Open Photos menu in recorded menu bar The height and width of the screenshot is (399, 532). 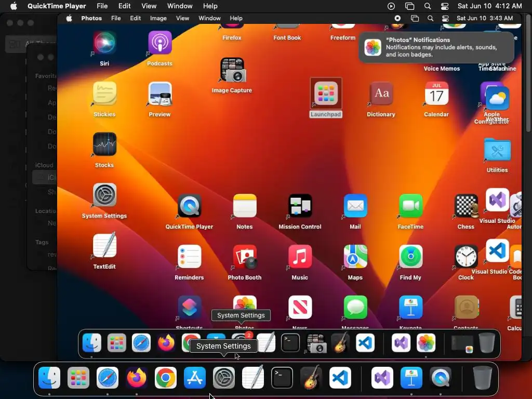(x=91, y=18)
